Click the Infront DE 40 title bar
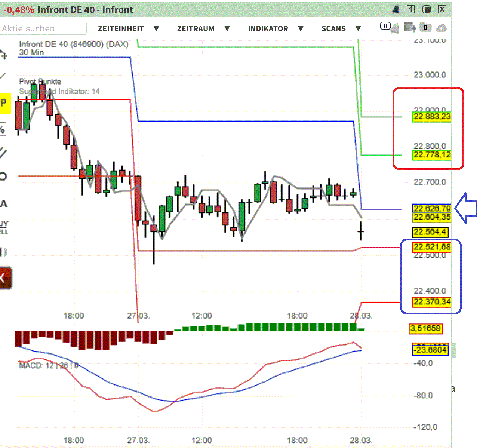 (x=84, y=10)
